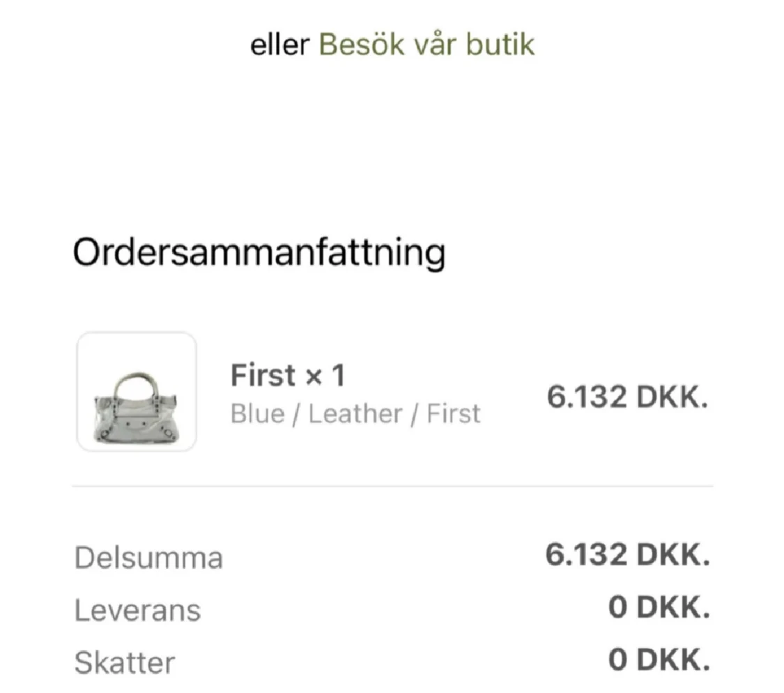Click the word Leather in variant description
The image size is (784, 693).
355,414
